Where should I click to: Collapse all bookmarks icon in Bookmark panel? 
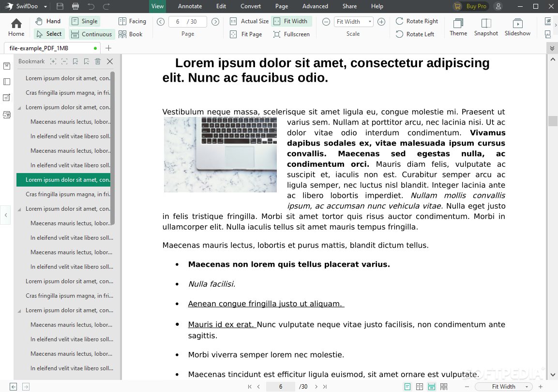[64, 61]
